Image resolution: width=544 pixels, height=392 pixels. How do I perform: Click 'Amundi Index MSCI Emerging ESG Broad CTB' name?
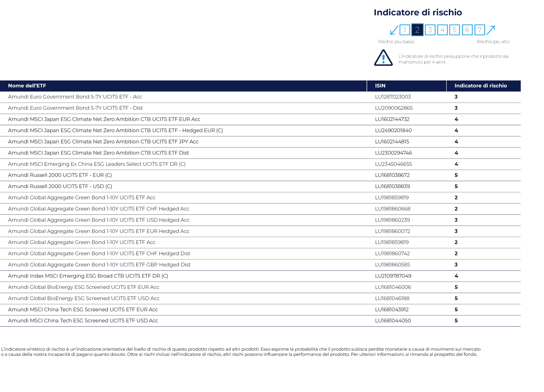(x=88, y=276)
